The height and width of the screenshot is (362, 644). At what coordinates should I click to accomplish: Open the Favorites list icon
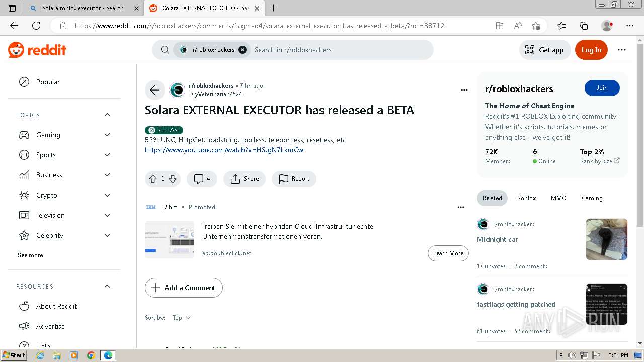tap(561, 26)
